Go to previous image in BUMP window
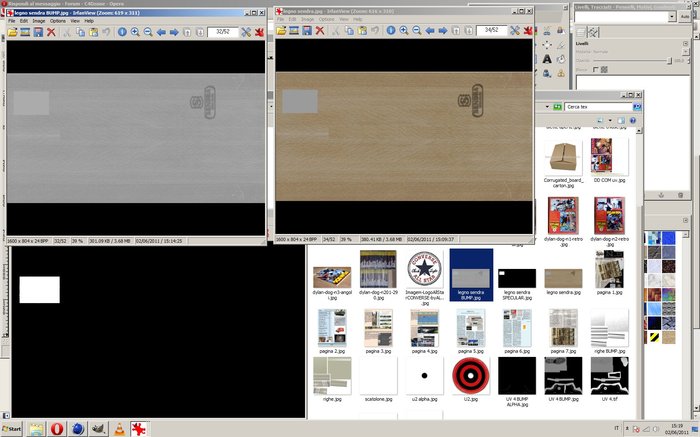The image size is (700, 437). coord(161,32)
